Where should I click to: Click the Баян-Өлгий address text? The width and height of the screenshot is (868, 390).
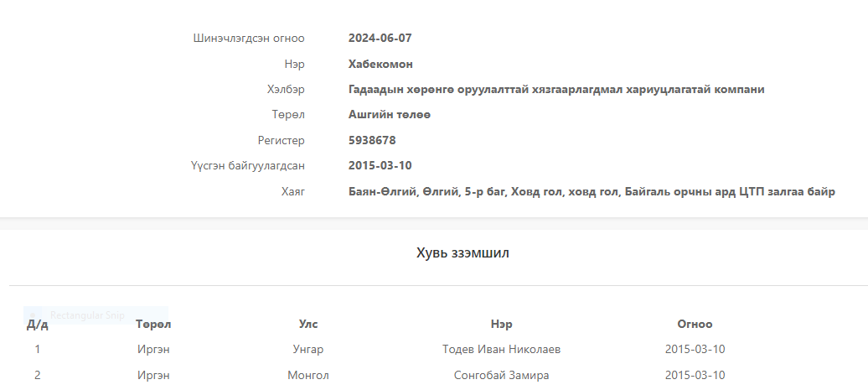592,191
